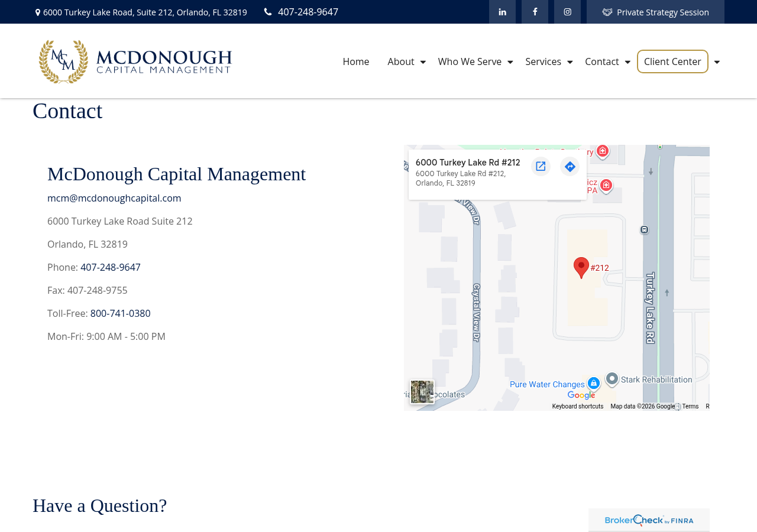This screenshot has height=532, width=757.
Task: Expand the Contact submenu arrow
Action: click(x=627, y=62)
